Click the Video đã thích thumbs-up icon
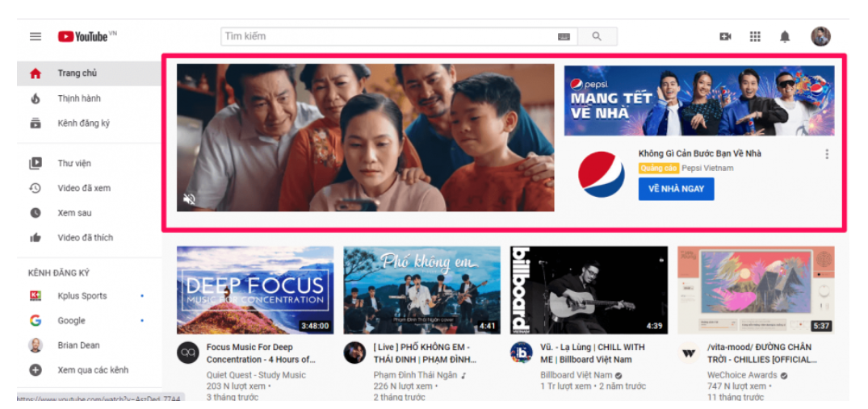This screenshot has width=868, height=409. (36, 238)
